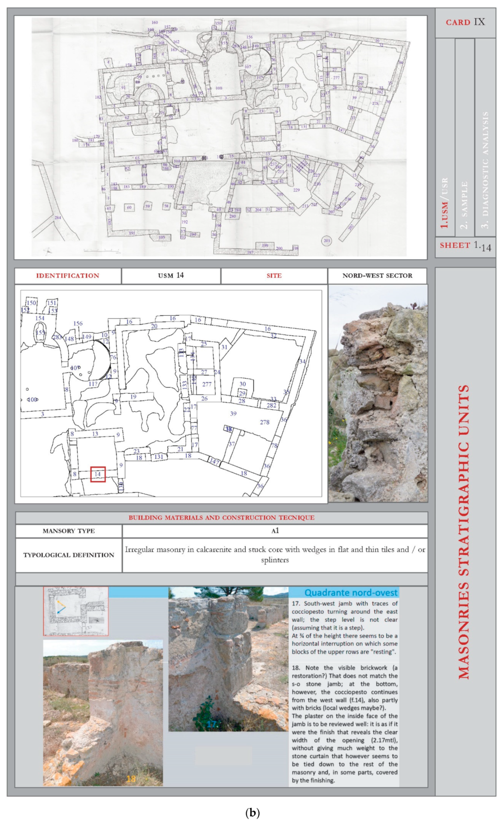The image size is (504, 822).
Task: Click the Building Materials and Construction Tecnique header
Action: pyautogui.click(x=221, y=518)
